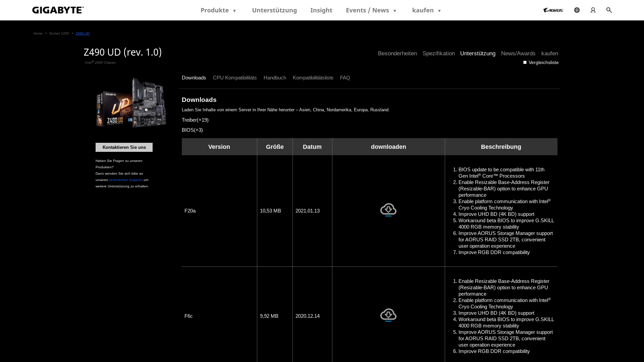
Task: Download the F20a BIOS via cloud icon
Action: pyautogui.click(x=388, y=210)
